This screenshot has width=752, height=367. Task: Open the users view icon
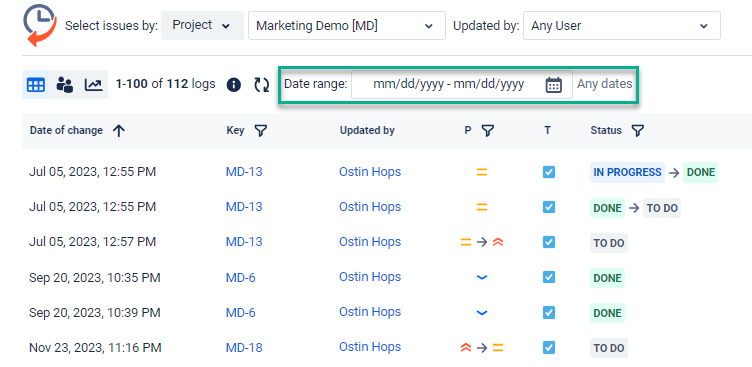tap(65, 85)
